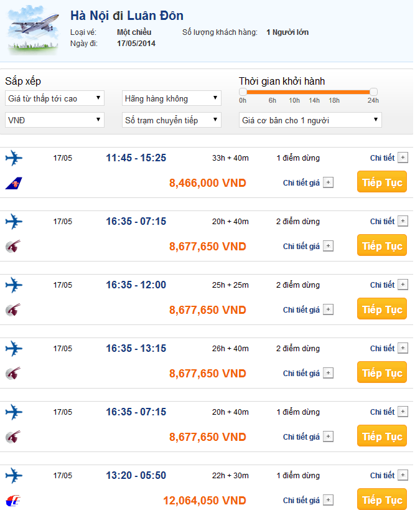The width and height of the screenshot is (420, 510).
Task: Click Tiếp Tục for the 8,466,000 VND flight
Action: [382, 182]
